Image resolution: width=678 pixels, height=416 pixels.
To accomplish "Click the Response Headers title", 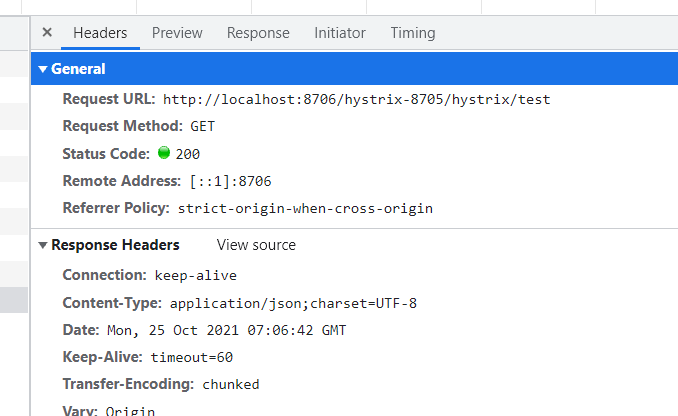I will pyautogui.click(x=115, y=245).
